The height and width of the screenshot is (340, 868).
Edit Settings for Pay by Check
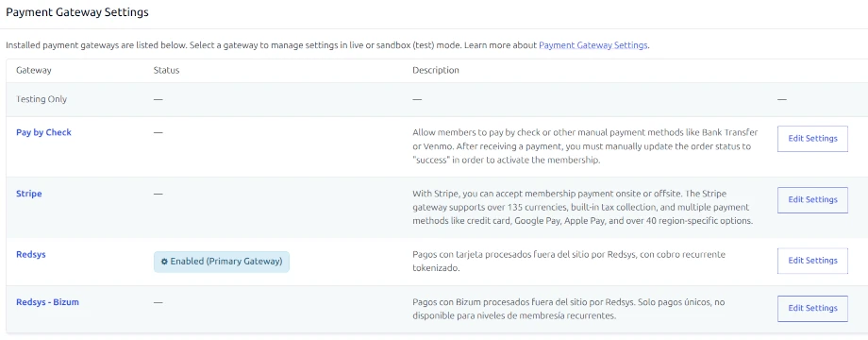(x=812, y=139)
